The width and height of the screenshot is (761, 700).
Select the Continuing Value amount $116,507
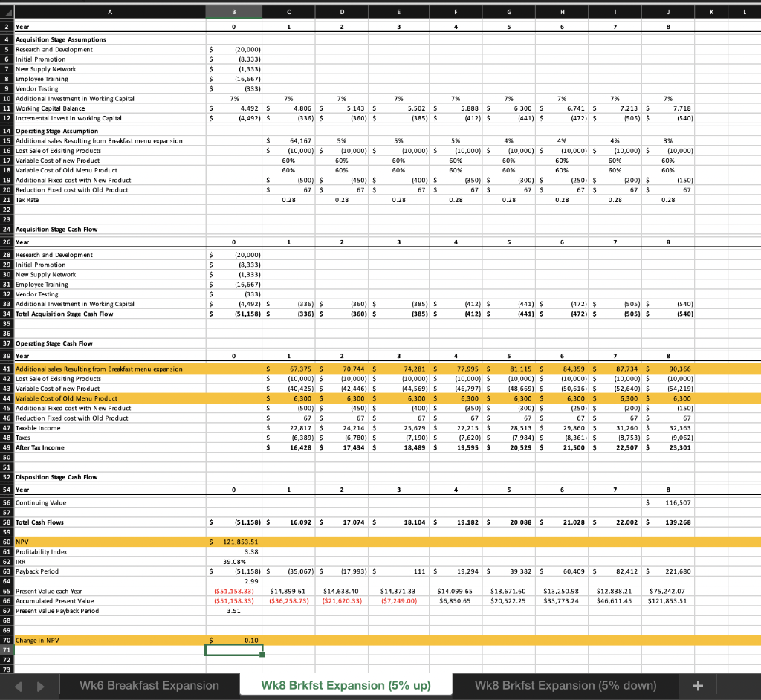click(667, 502)
